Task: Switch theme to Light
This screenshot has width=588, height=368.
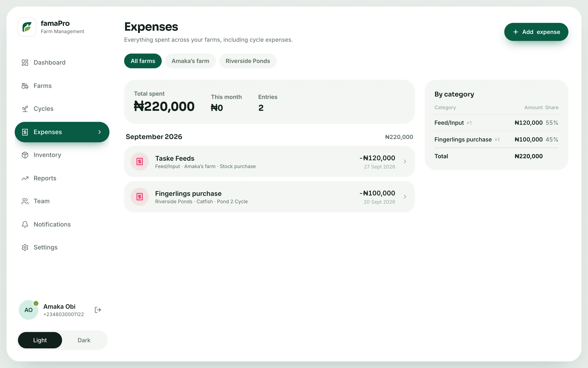Action: coord(40,340)
